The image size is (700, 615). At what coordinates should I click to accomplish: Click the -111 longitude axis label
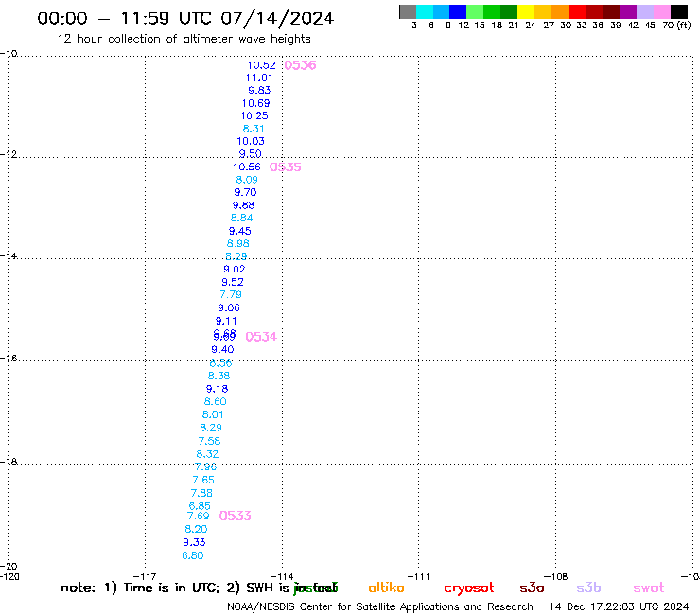tap(418, 576)
